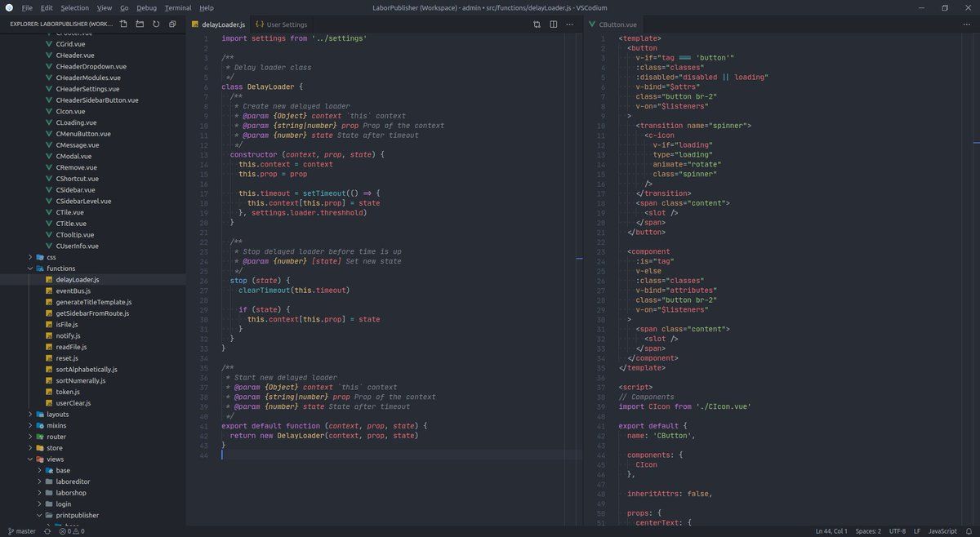Open CGrid.vue in the Explorer
The image size is (980, 537).
[x=93, y=44]
